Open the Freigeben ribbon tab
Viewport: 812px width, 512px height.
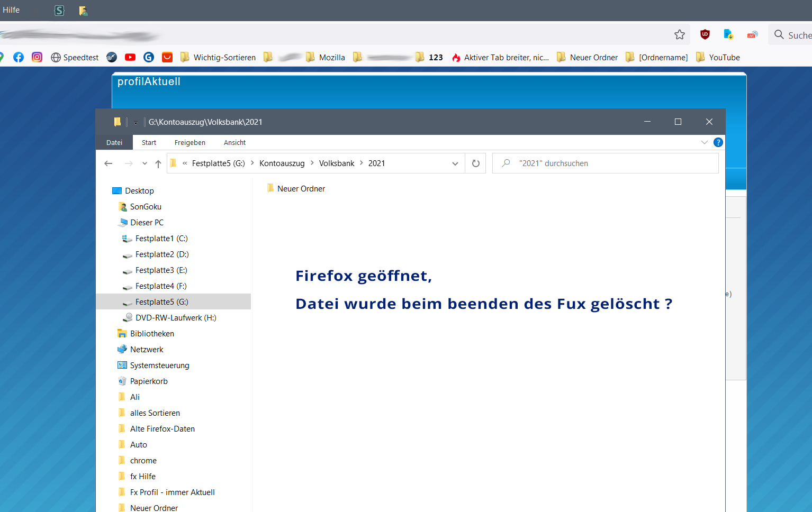pyautogui.click(x=190, y=143)
